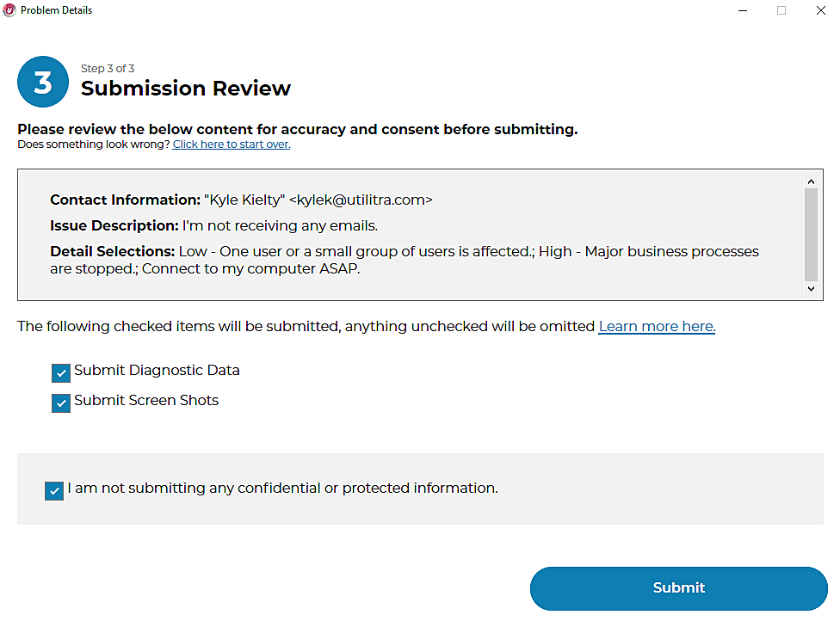Uncheck the Submit Diagnostic Data checkbox
840x627 pixels.
[x=61, y=372]
